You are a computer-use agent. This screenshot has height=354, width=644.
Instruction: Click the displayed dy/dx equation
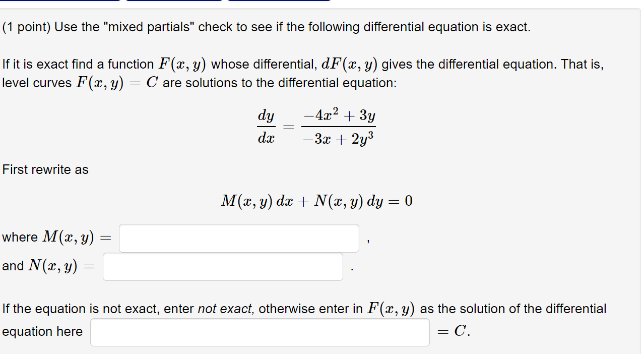316,126
